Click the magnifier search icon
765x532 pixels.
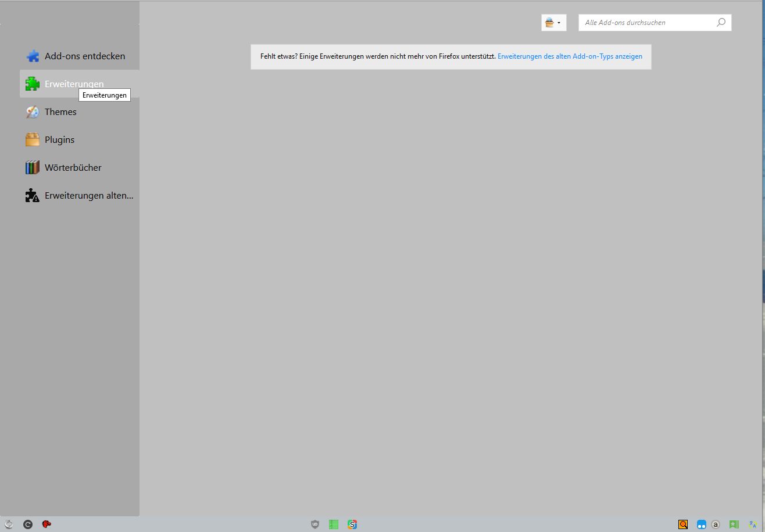(721, 23)
